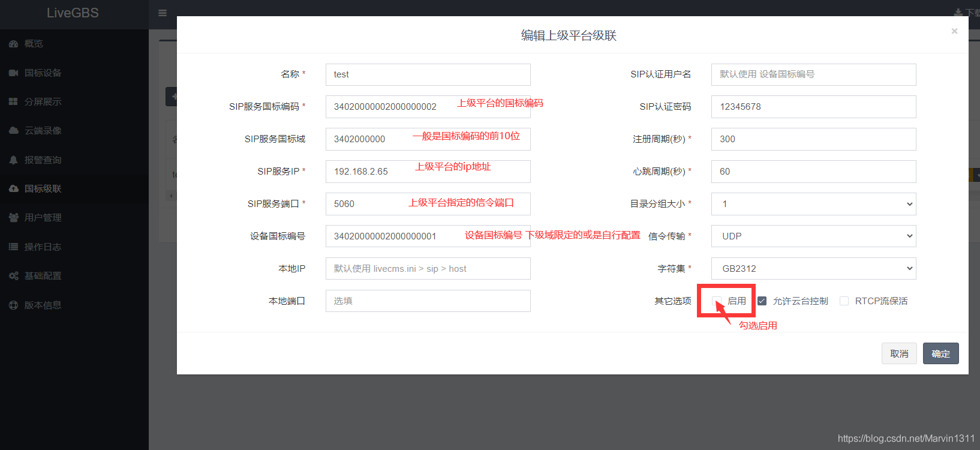Click the 注册周期(秒) input field

pos(814,139)
